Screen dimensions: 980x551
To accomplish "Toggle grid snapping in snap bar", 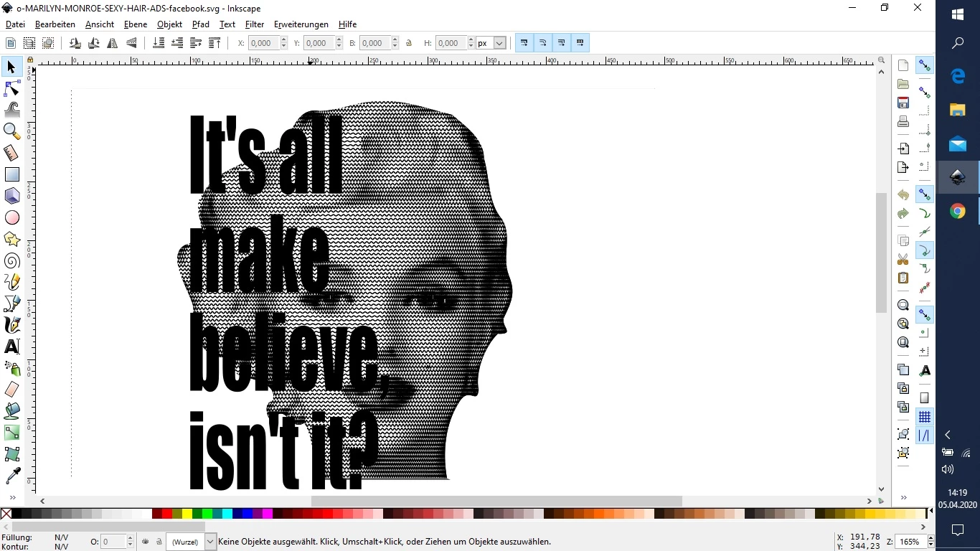I will click(924, 417).
